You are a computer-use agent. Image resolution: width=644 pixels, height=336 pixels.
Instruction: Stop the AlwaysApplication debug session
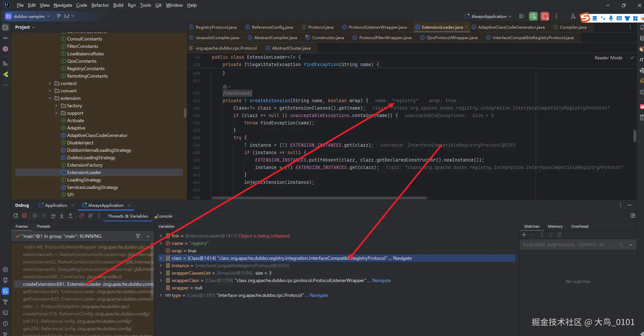pos(24,216)
